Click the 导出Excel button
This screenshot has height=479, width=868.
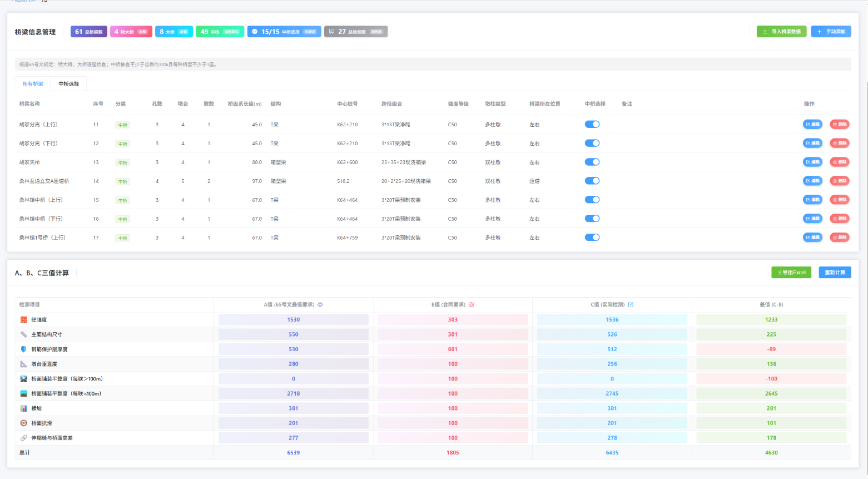pos(791,273)
